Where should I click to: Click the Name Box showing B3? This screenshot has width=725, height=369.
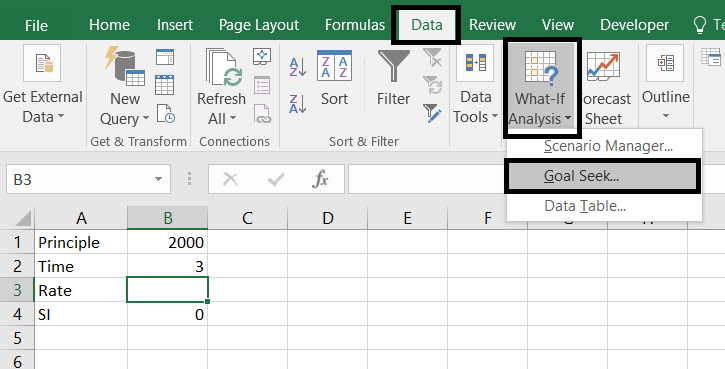point(79,179)
